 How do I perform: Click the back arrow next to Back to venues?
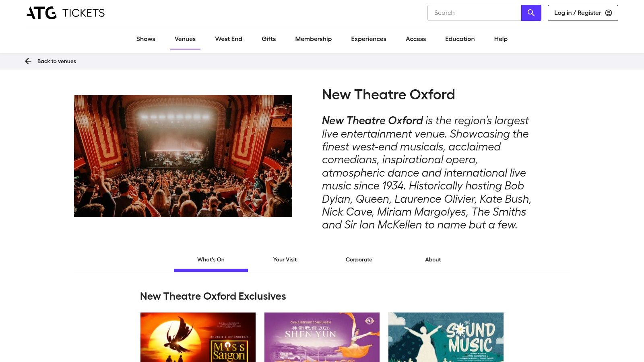click(x=28, y=61)
